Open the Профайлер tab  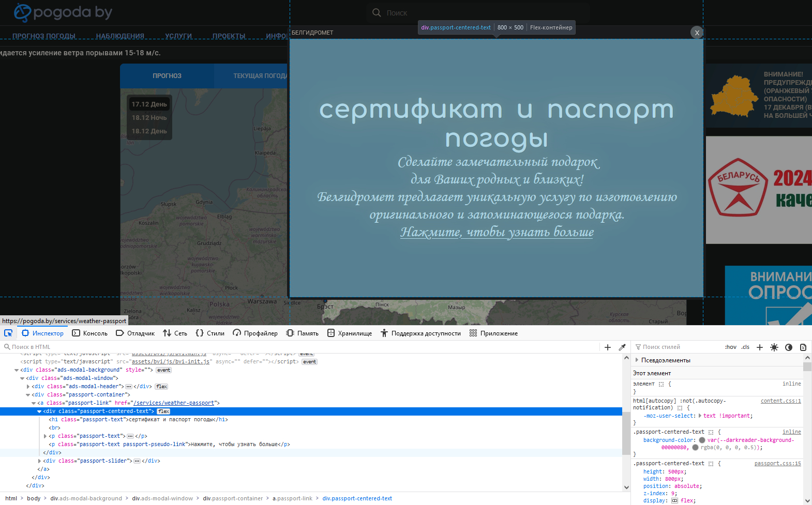[255, 333]
